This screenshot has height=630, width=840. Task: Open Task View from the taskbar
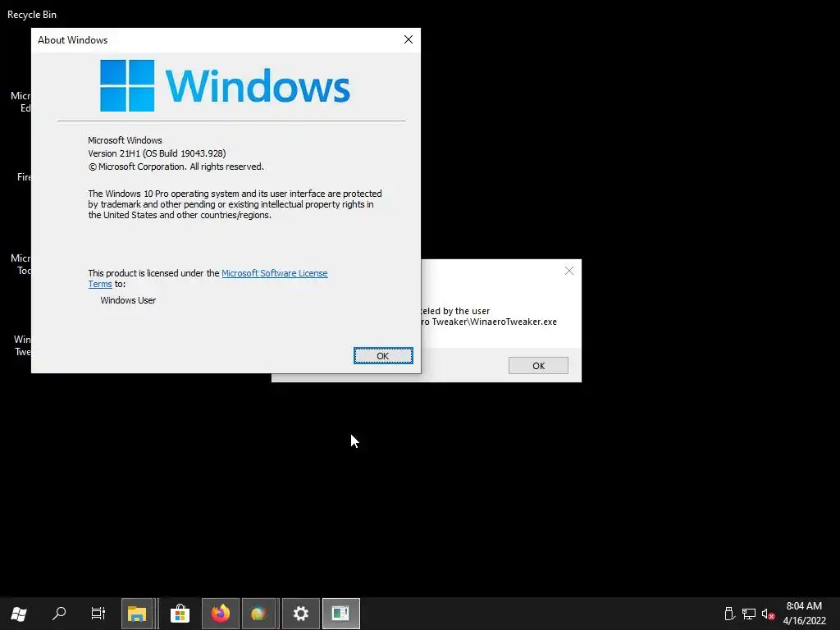98,614
